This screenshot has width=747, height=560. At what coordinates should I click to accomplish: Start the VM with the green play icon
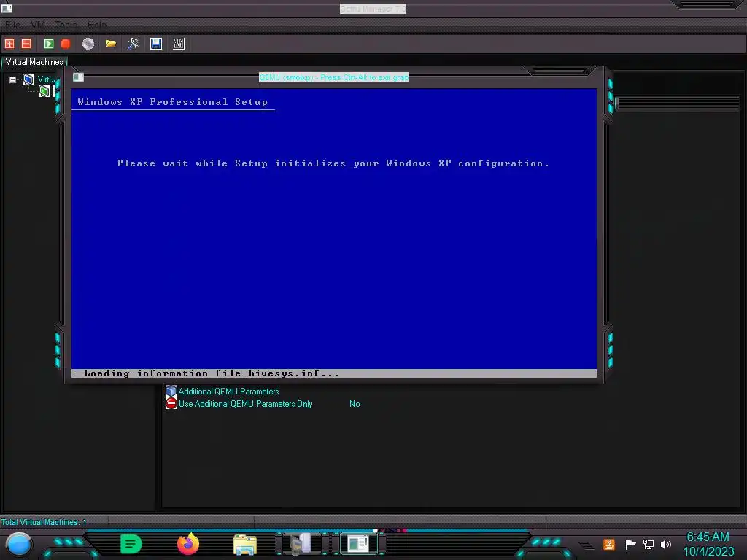[x=49, y=44]
